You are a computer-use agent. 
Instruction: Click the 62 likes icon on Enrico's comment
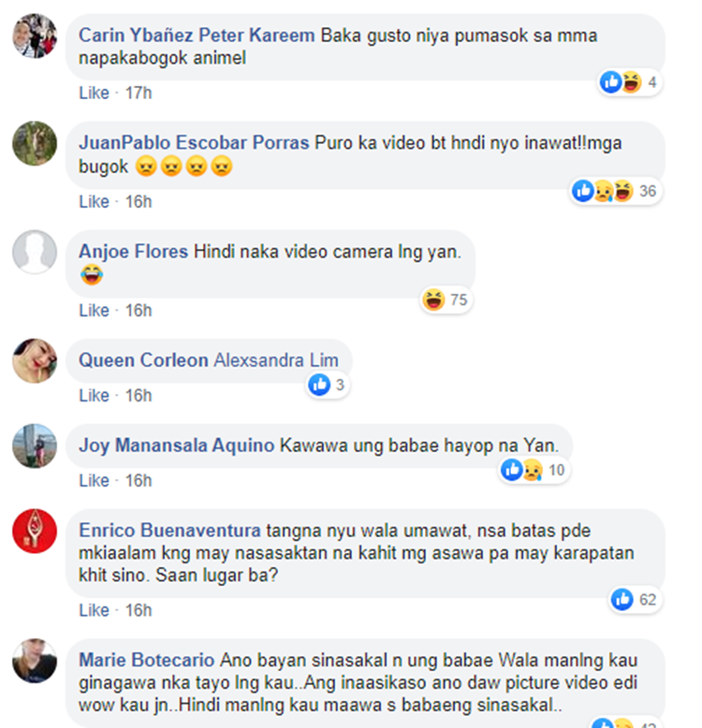tap(636, 600)
